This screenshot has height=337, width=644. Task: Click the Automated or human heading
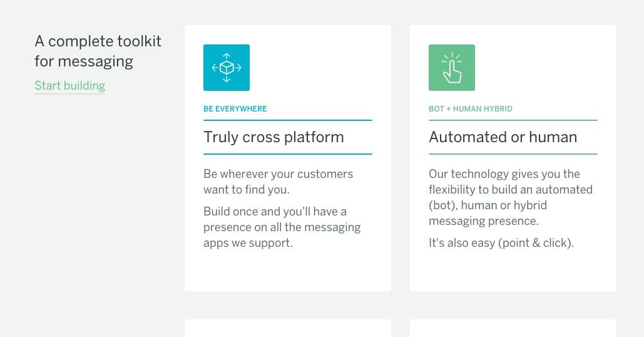click(503, 137)
